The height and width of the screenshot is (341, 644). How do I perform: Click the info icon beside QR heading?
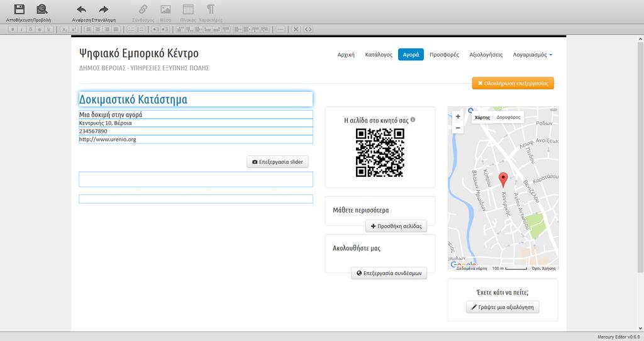click(x=413, y=120)
